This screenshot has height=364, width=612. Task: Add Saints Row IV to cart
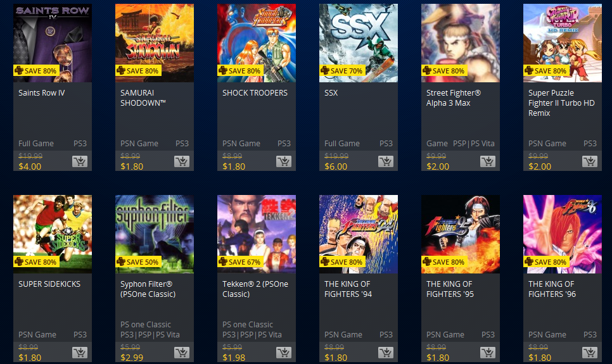pos(80,161)
